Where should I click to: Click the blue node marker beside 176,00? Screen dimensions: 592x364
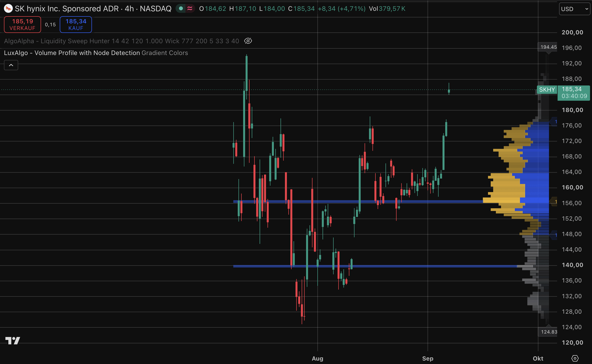[554, 122]
